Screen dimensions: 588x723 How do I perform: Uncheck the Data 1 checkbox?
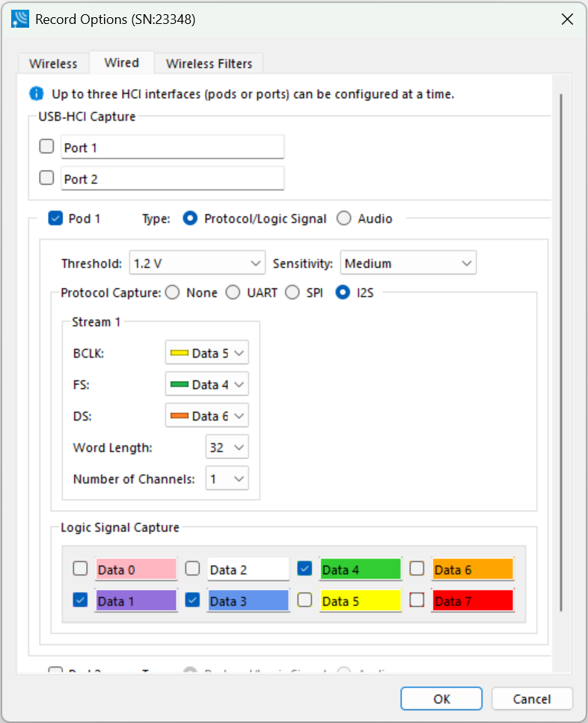(x=80, y=600)
